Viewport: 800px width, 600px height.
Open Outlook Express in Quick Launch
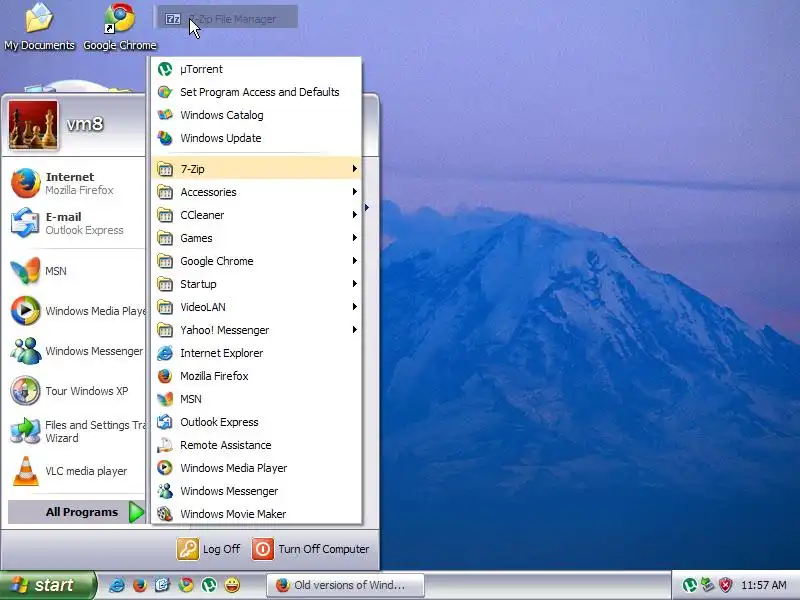coord(163,585)
